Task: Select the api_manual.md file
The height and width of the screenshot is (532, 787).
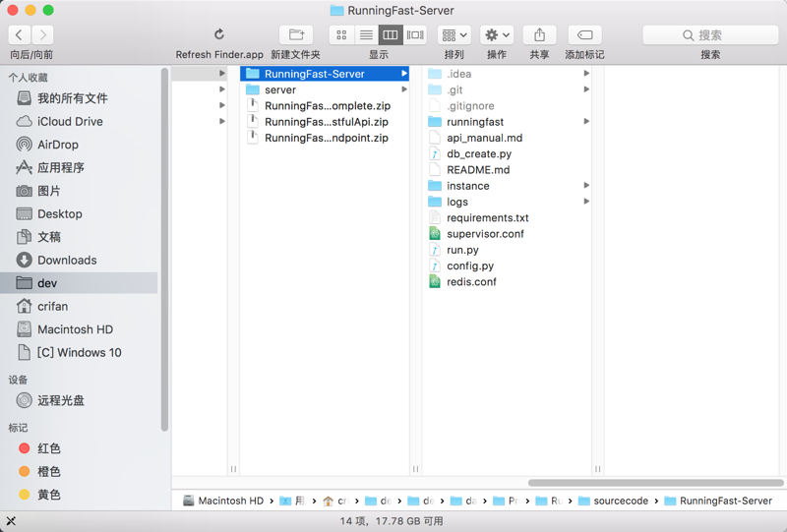Action: (x=507, y=138)
